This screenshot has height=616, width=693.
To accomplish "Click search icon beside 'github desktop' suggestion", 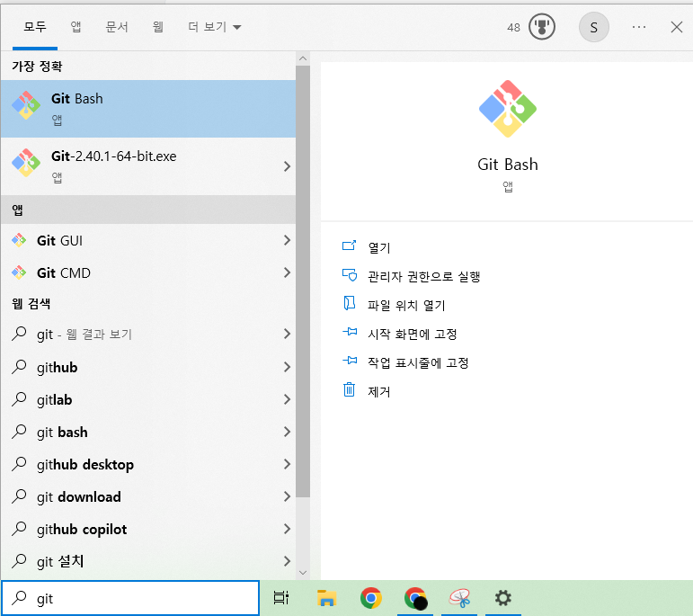I will [19, 463].
